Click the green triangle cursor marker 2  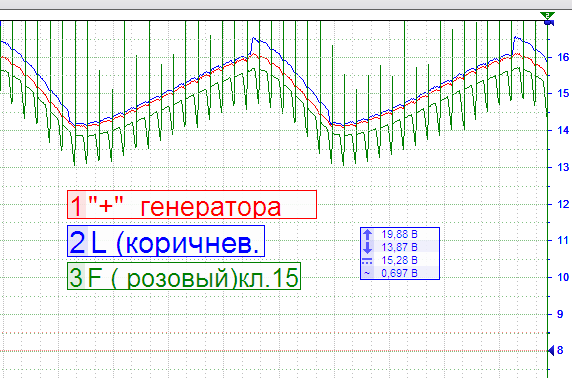tap(547, 15)
